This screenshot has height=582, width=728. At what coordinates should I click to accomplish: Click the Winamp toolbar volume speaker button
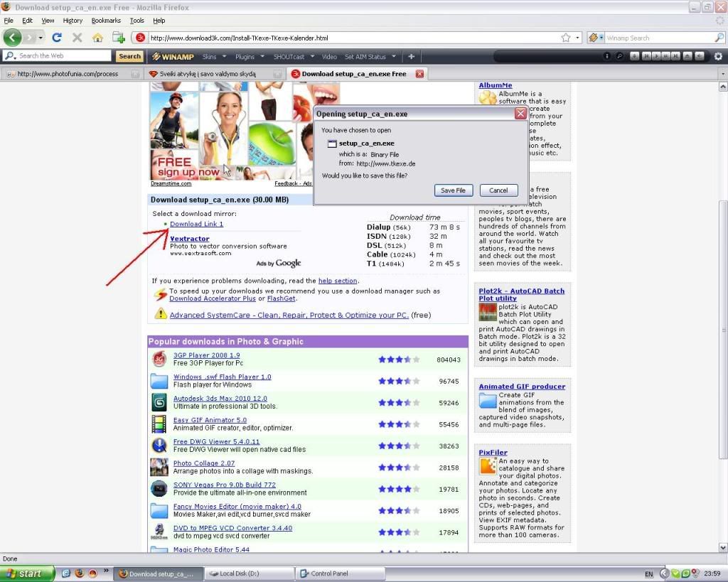click(700, 56)
